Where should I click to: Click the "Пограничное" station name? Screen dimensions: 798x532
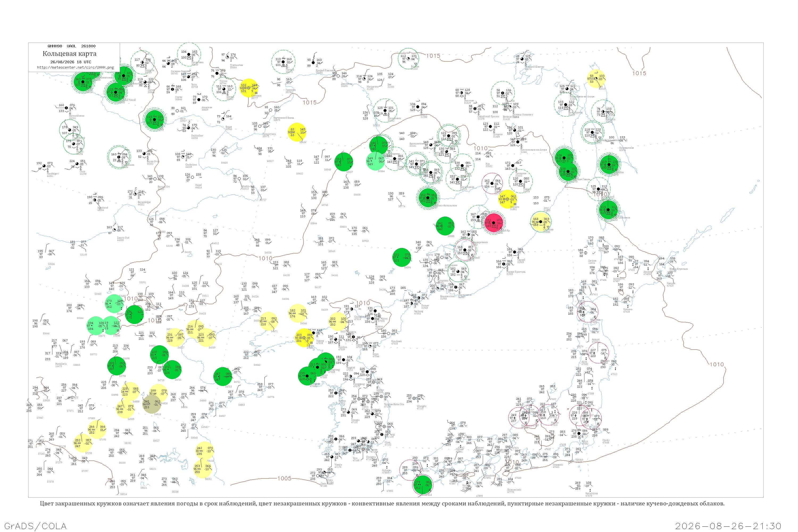pyautogui.click(x=626, y=148)
